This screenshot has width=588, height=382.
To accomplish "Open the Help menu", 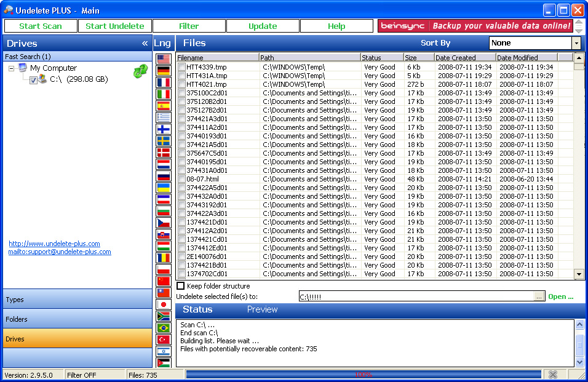I will [x=337, y=26].
